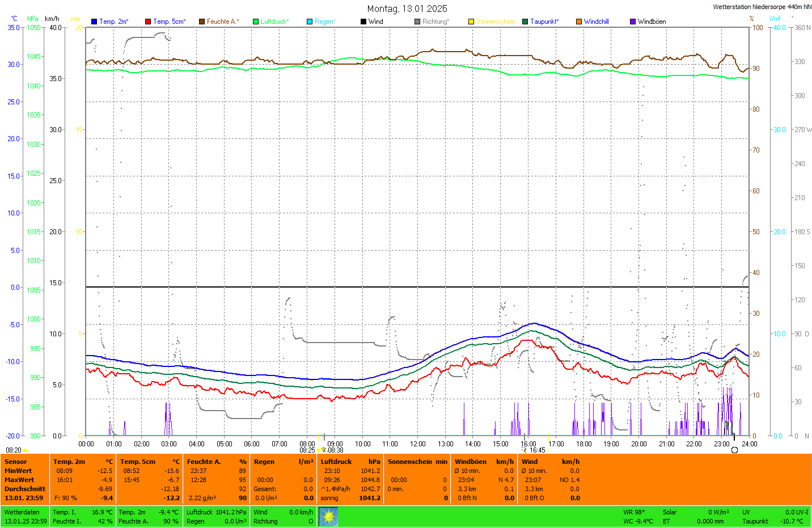Click the Wetterstation Niedersorpe header text
Screen dimensions: 812x528
pos(762,7)
